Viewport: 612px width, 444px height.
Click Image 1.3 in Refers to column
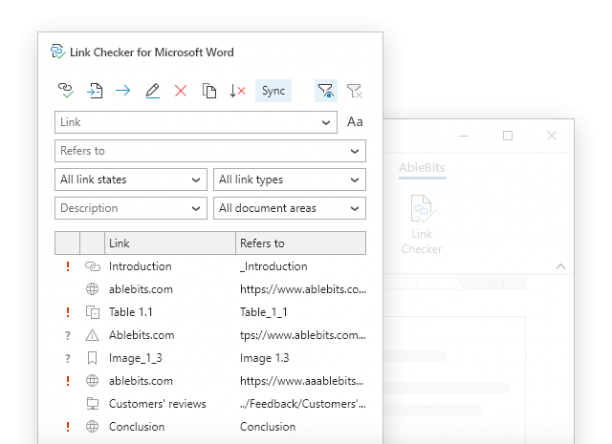click(x=264, y=358)
